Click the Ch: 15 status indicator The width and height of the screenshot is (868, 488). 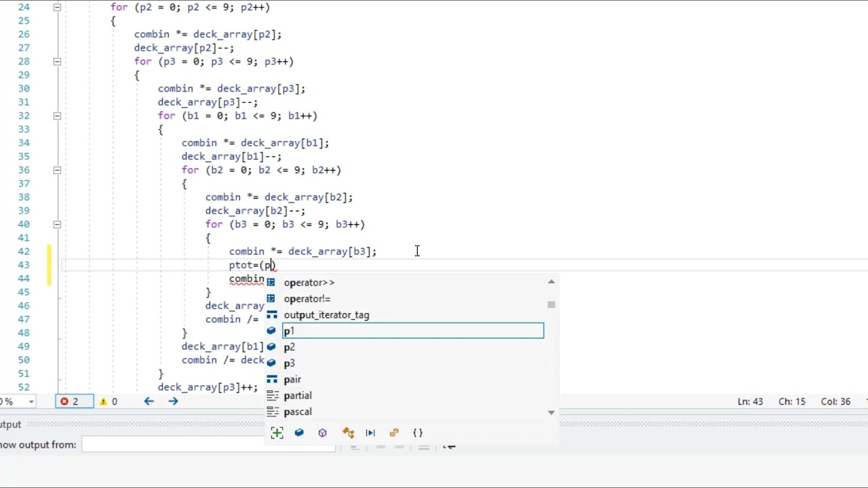(791, 401)
